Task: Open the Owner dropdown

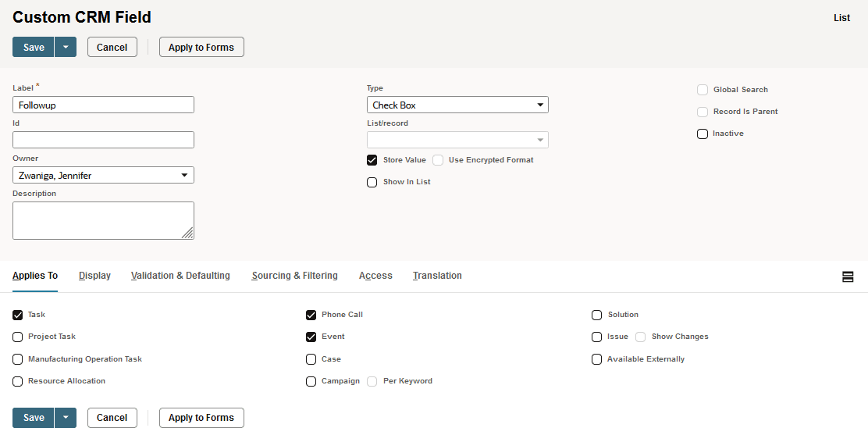Action: tap(103, 175)
